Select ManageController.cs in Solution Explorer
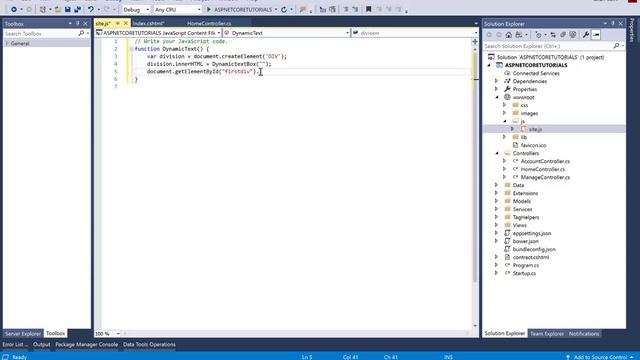Screen dimensions: 640x360 point(545,177)
